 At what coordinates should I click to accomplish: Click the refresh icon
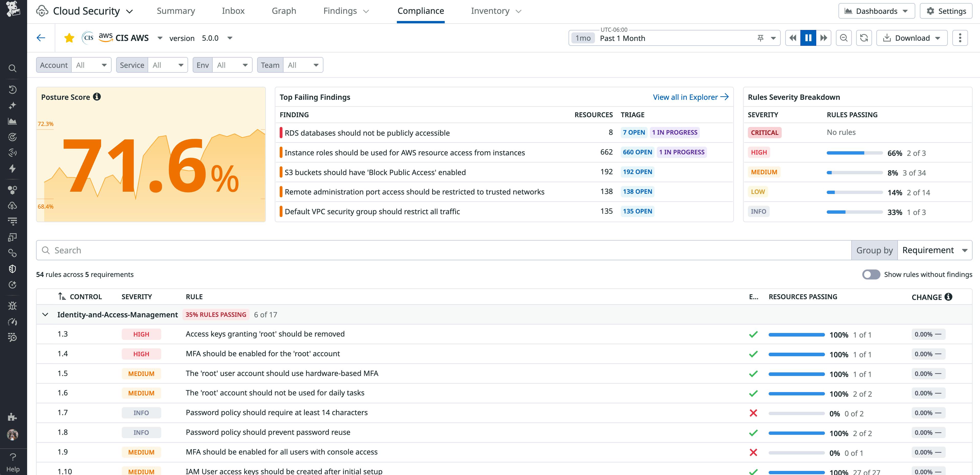point(864,38)
